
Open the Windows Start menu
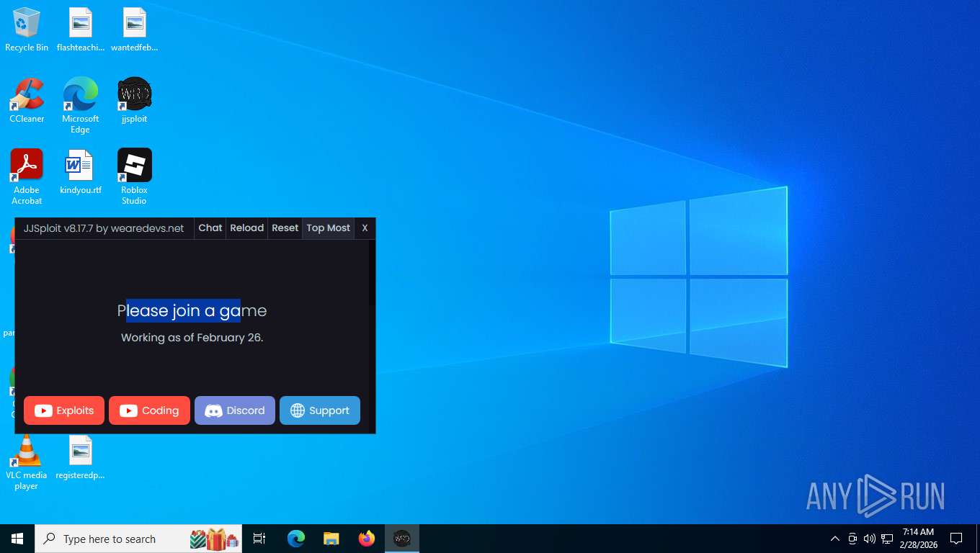[17, 539]
